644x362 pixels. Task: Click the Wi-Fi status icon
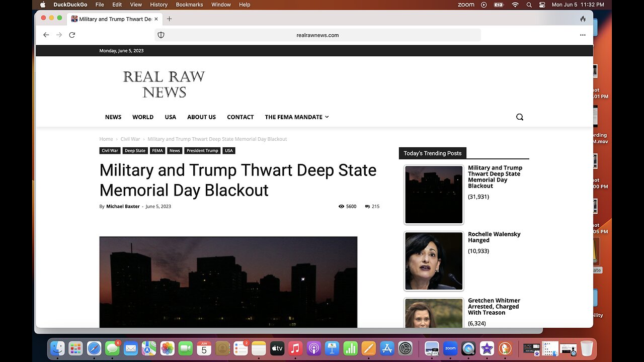click(x=515, y=5)
